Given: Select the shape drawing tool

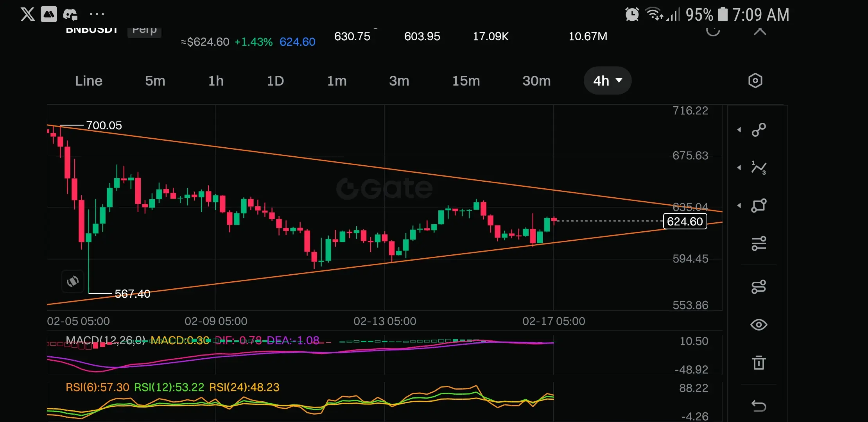Looking at the screenshot, I should 759,206.
